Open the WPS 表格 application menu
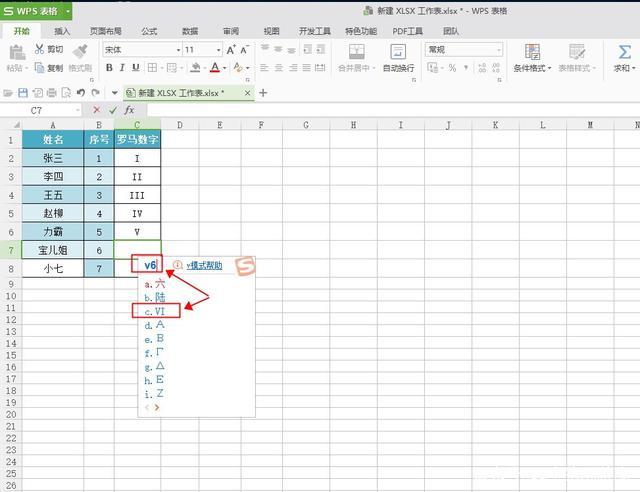 click(36, 11)
